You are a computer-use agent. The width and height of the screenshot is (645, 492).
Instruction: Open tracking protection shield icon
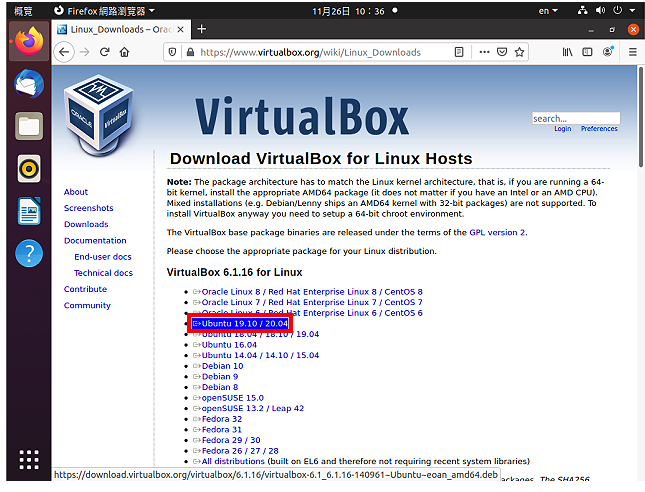point(172,52)
